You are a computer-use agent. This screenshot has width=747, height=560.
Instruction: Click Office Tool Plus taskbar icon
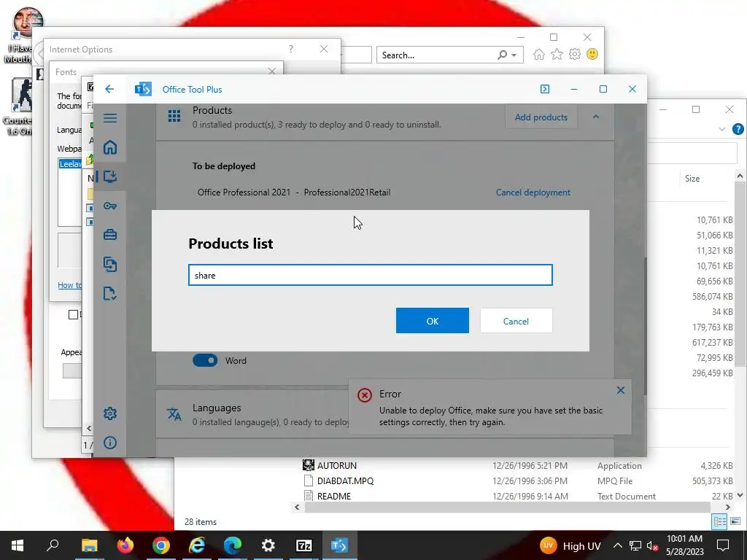[x=340, y=545]
